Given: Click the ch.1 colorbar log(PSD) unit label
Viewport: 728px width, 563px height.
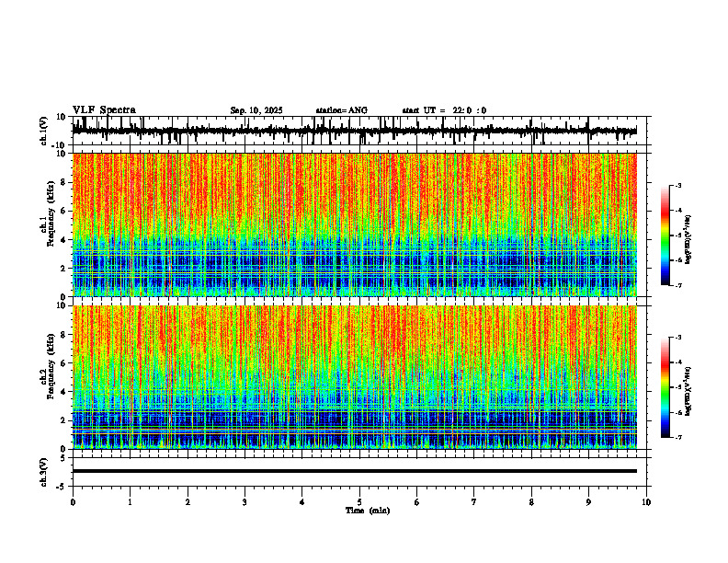Looking at the screenshot, I should [x=688, y=239].
